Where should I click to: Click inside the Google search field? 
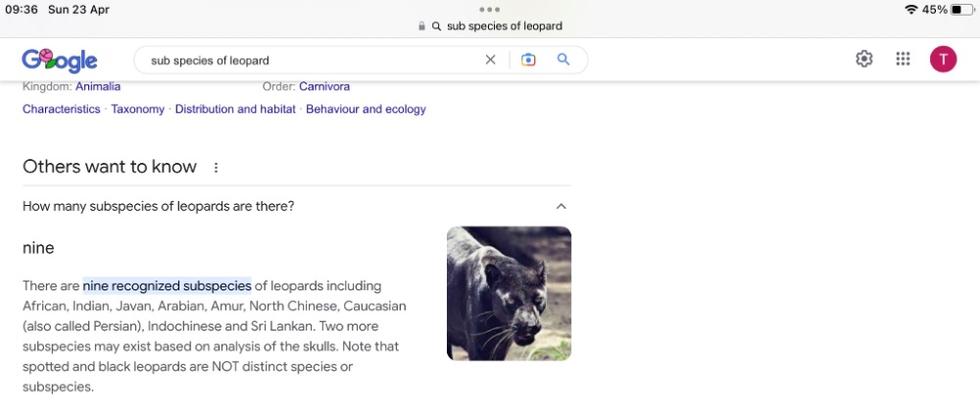304,60
